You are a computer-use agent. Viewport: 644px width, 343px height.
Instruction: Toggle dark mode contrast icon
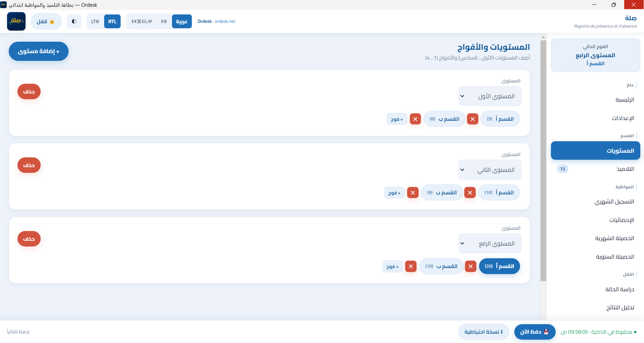coord(74,22)
